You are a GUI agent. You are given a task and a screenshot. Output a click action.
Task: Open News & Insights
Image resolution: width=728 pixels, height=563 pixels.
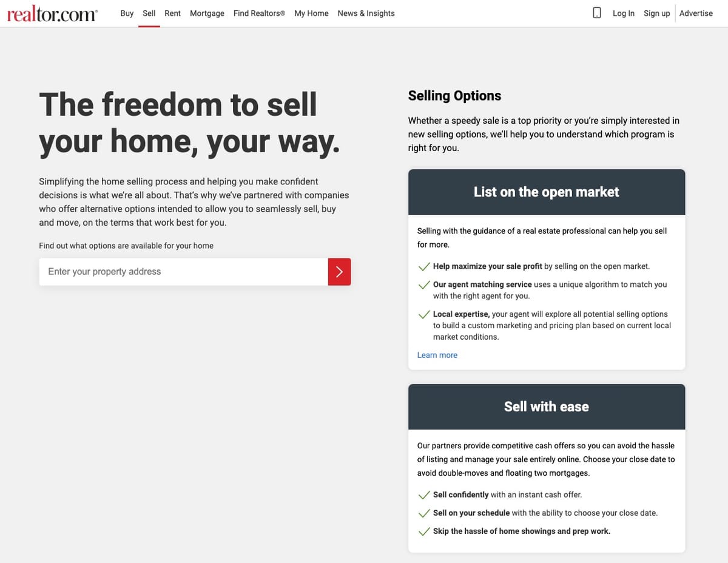pyautogui.click(x=366, y=13)
